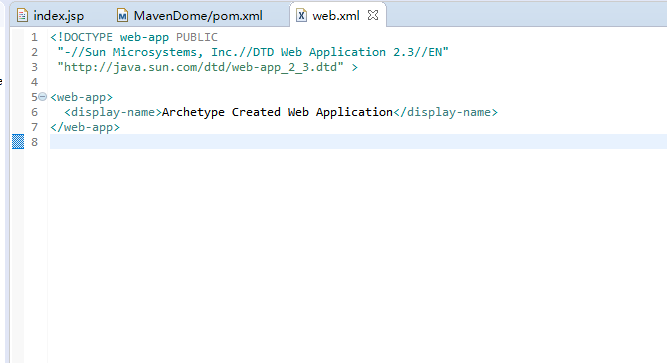667x363 pixels.
Task: Click the closing </web-app> tag
Action: click(85, 127)
